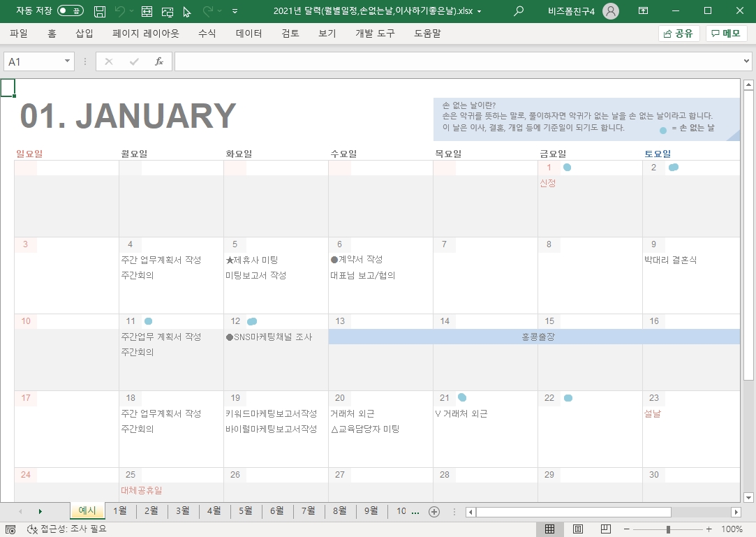Click horizontal scrollbar right arrow
Viewport: 756px width, 537px height.
(736, 512)
